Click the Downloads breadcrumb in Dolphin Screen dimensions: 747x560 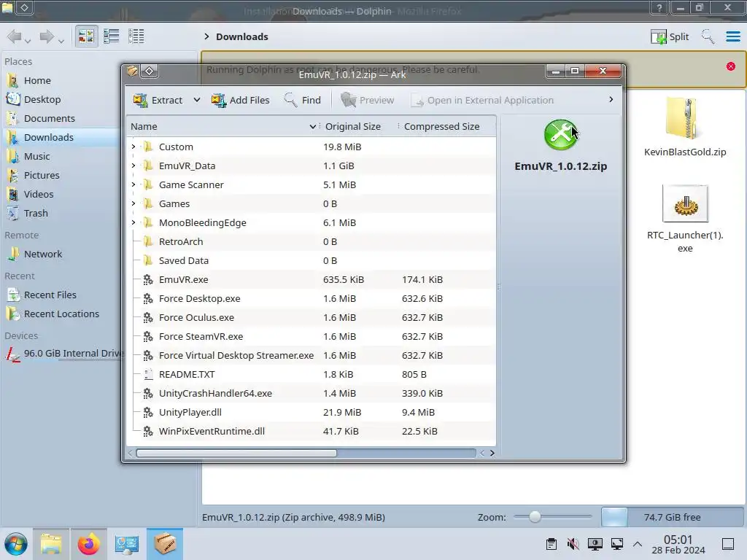[x=242, y=36]
